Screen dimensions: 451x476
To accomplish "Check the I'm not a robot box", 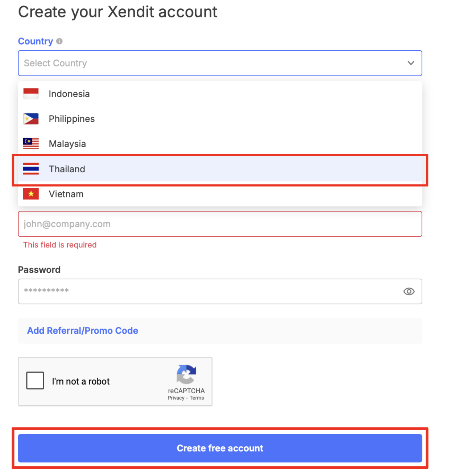I will coord(35,381).
